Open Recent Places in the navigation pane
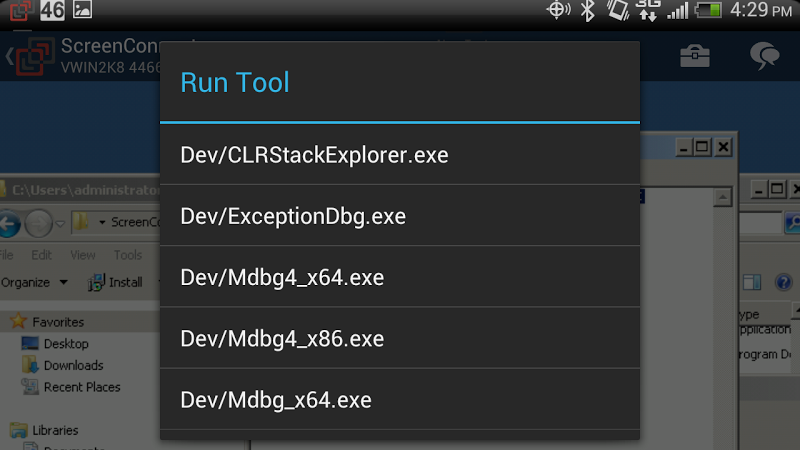 tap(81, 387)
